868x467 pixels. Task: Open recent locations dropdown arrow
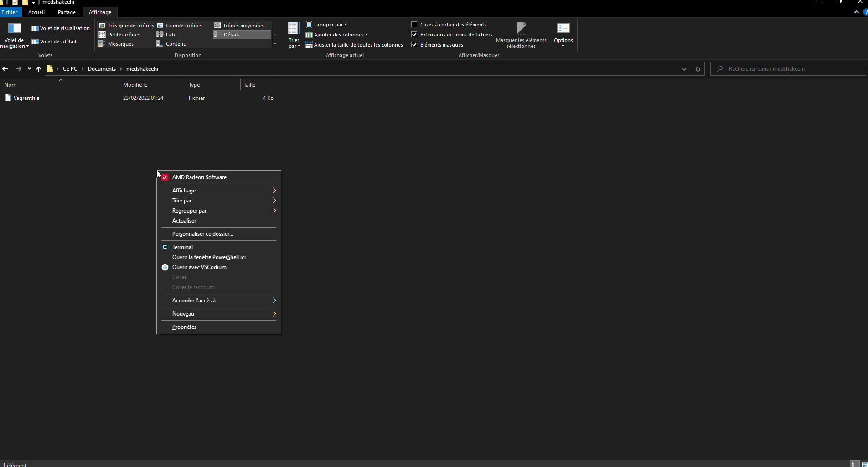(x=29, y=69)
